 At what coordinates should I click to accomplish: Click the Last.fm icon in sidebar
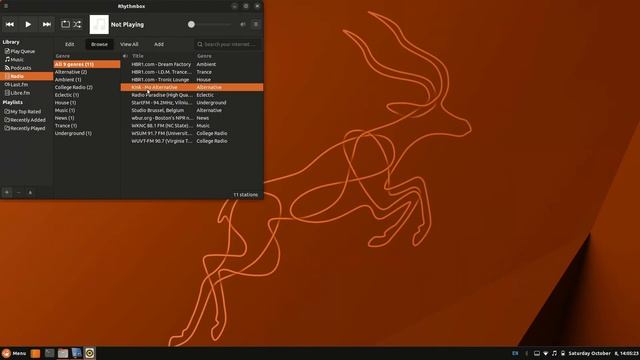coord(7,84)
